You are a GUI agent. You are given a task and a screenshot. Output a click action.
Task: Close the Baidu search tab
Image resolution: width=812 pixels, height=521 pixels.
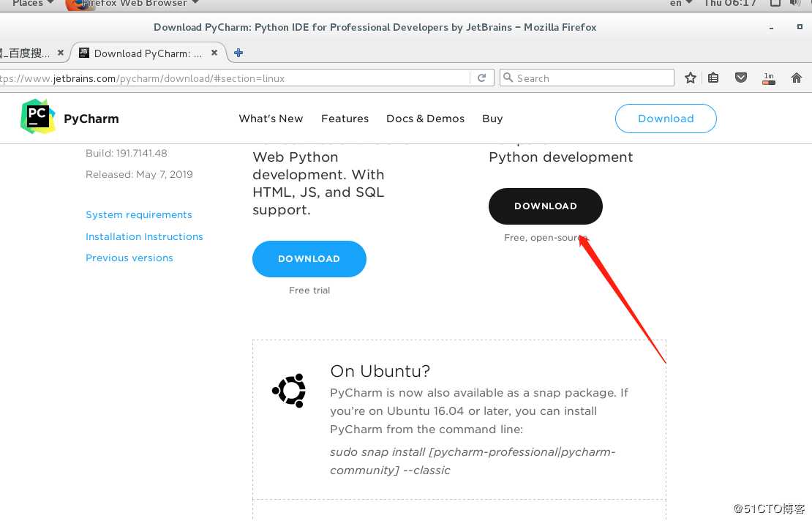click(61, 53)
